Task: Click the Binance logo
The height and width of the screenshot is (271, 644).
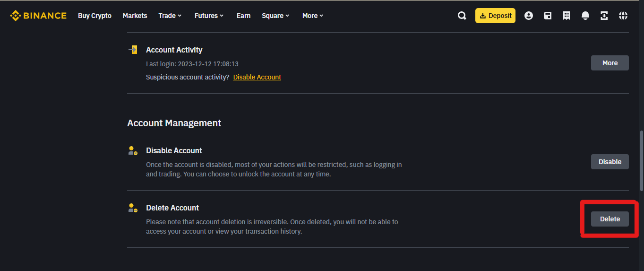Action: click(x=38, y=16)
